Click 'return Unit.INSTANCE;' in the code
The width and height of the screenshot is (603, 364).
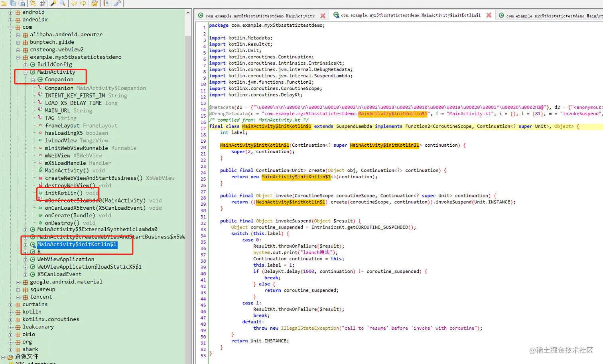click(x=260, y=341)
